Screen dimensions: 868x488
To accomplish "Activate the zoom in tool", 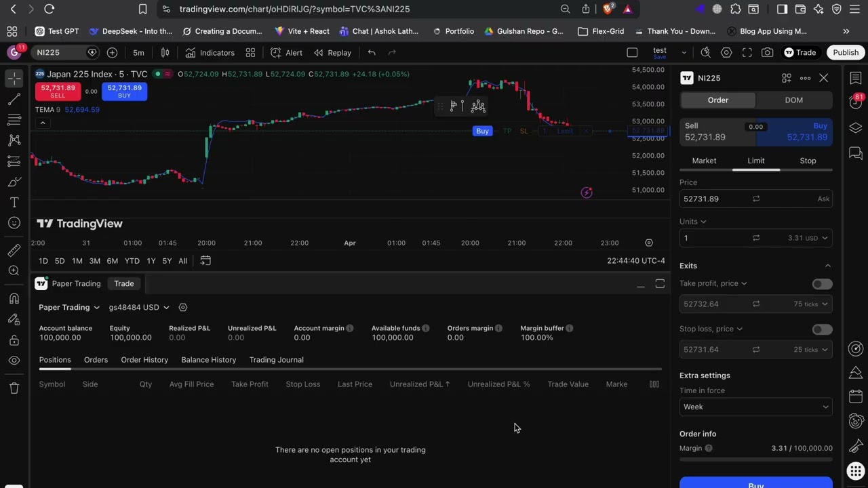I will point(14,270).
